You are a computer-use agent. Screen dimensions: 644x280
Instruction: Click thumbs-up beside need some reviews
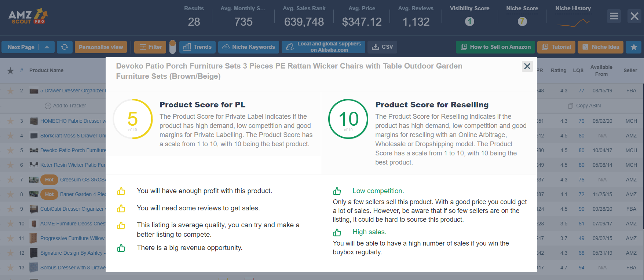121,209
